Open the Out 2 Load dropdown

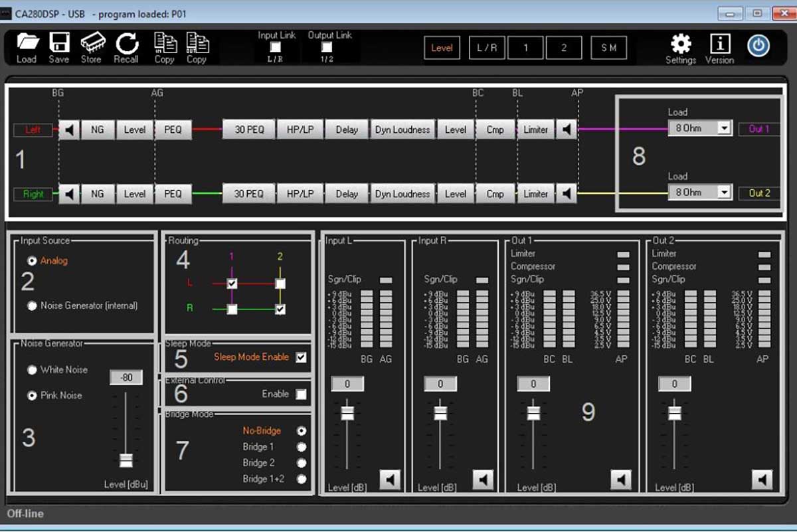click(724, 193)
